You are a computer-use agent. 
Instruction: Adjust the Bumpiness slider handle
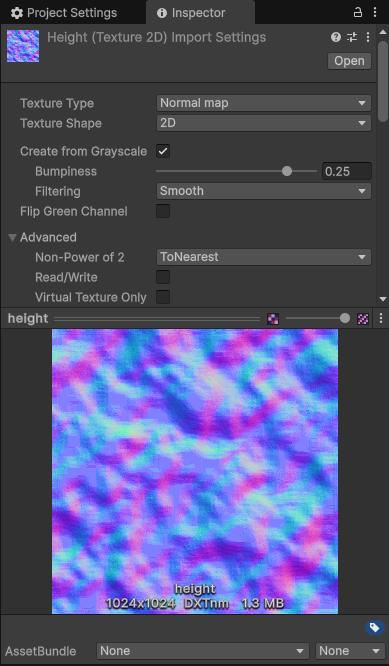[x=287, y=171]
